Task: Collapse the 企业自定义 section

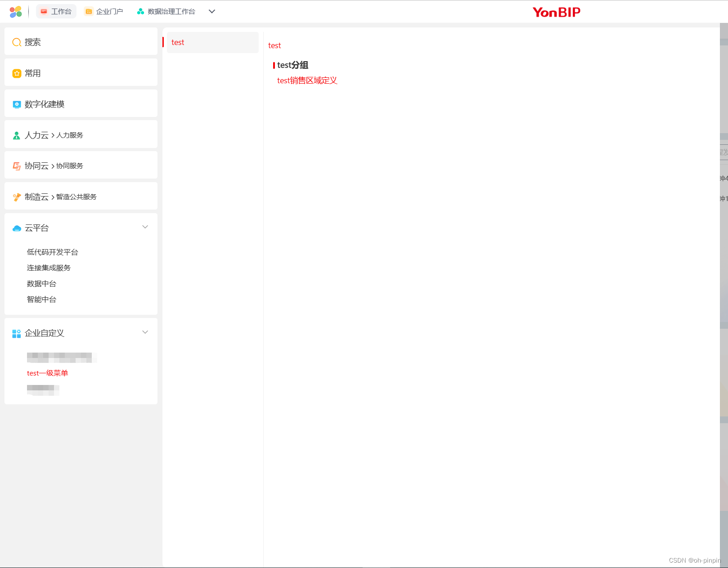Action: [145, 332]
